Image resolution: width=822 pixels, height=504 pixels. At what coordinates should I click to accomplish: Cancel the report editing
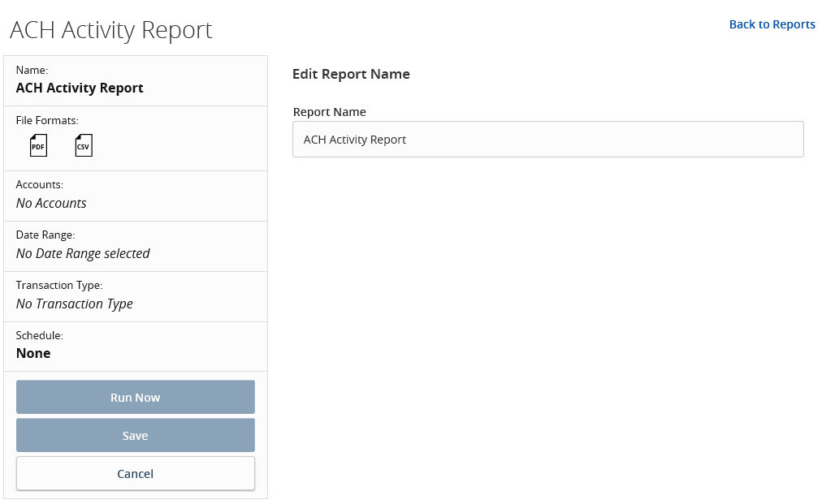(136, 474)
